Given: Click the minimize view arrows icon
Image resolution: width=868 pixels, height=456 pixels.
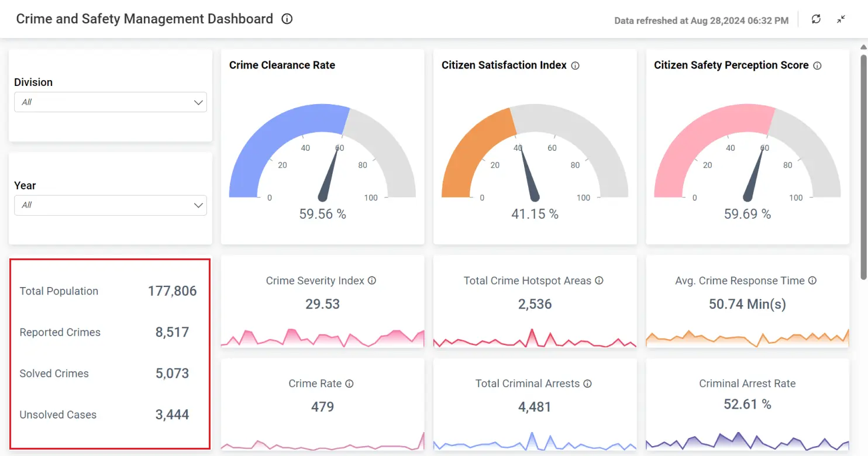Looking at the screenshot, I should (x=841, y=19).
